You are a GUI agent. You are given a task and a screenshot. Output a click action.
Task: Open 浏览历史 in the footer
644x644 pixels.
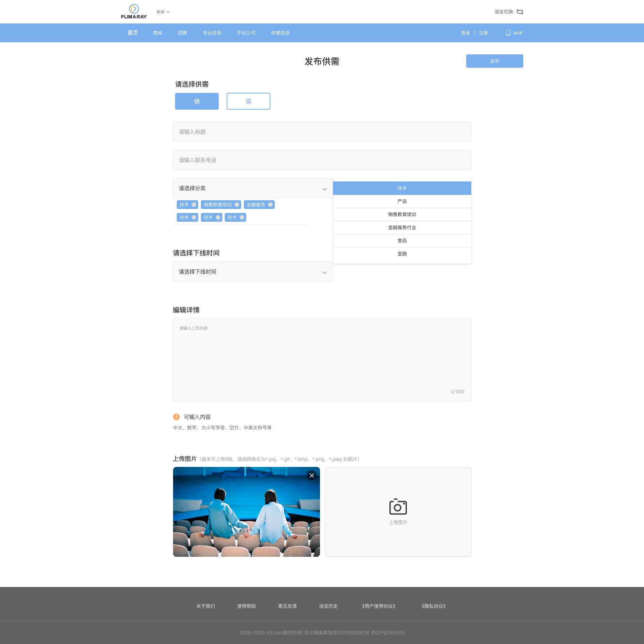pyautogui.click(x=328, y=606)
